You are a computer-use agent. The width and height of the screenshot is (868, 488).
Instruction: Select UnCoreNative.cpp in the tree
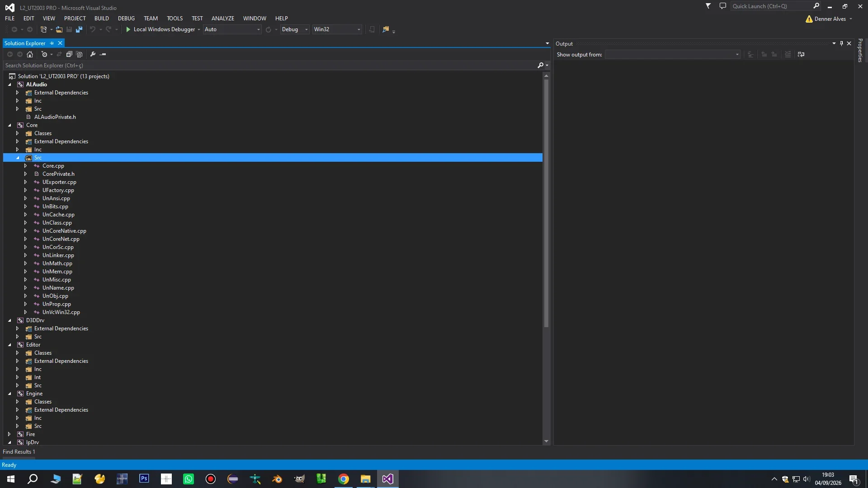64,231
